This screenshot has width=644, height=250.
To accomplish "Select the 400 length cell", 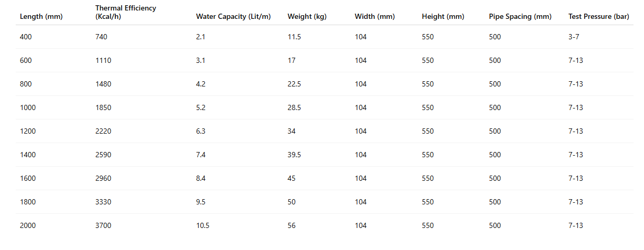I will (x=26, y=37).
